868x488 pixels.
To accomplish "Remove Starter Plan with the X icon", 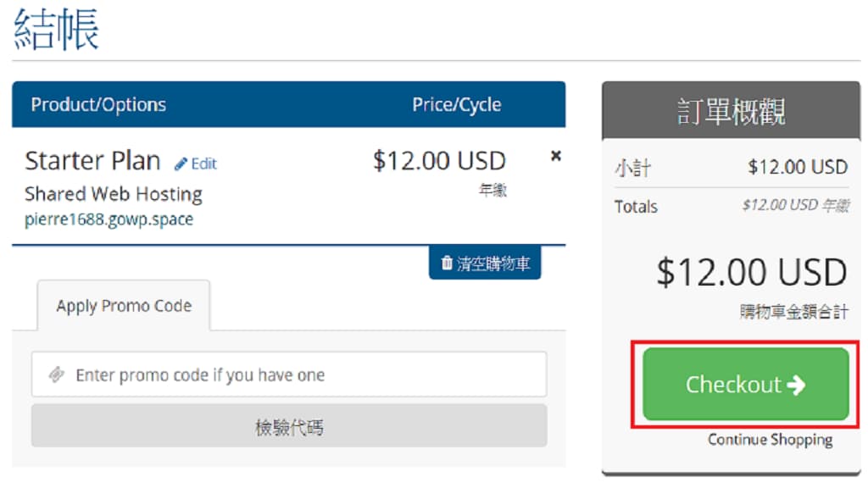I will (x=556, y=156).
